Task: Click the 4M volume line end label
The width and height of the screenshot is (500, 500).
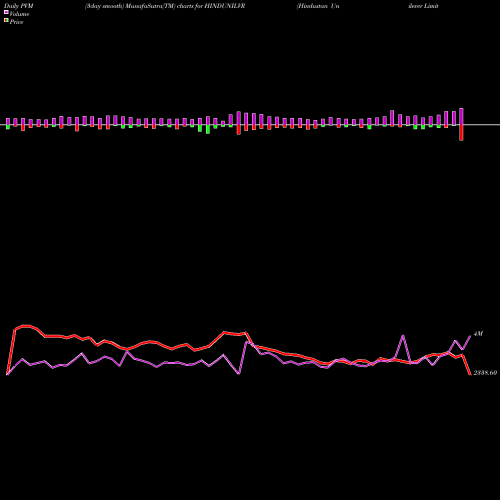Action: point(478,334)
